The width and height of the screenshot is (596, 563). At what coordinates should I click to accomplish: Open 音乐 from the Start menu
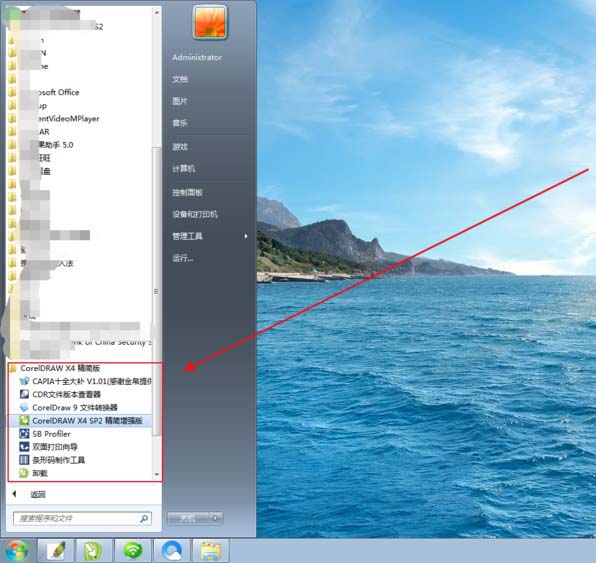click(180, 123)
